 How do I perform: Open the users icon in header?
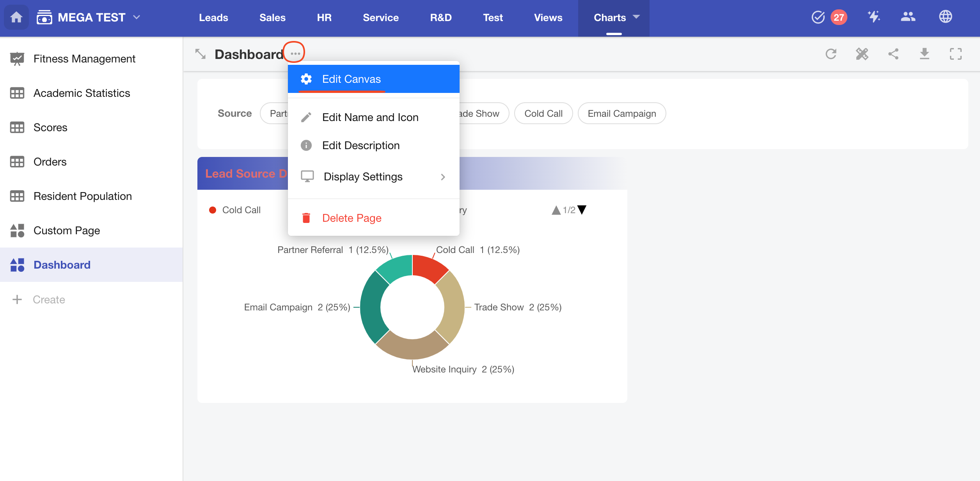pyautogui.click(x=908, y=17)
